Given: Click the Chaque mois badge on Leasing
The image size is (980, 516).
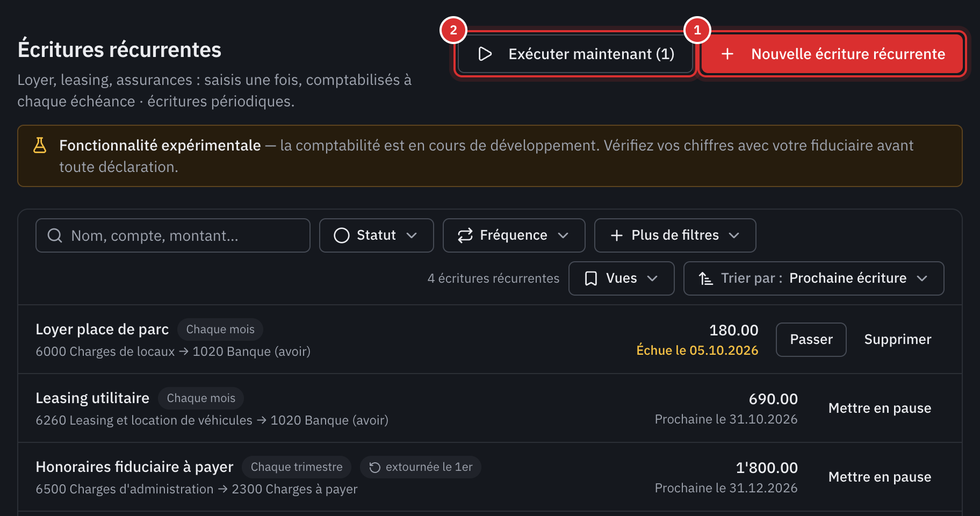Looking at the screenshot, I should [201, 398].
